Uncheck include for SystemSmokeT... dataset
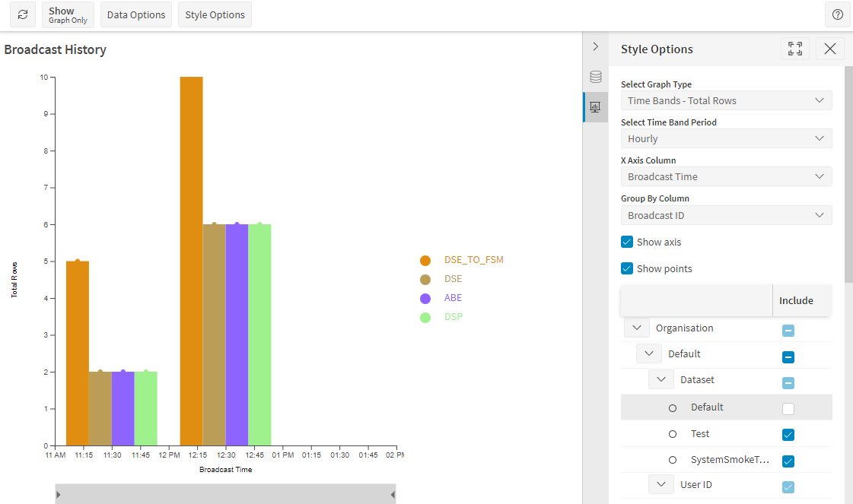Image resolution: width=853 pixels, height=504 pixels. (x=788, y=461)
